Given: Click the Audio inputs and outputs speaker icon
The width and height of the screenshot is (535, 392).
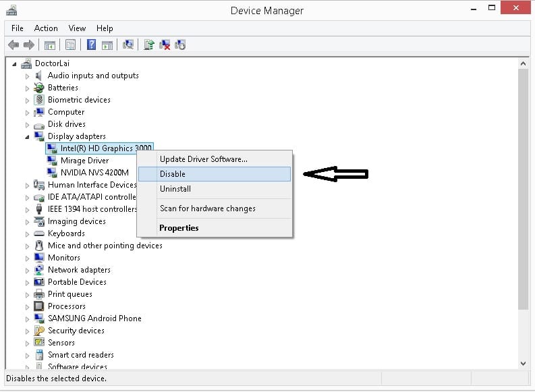Looking at the screenshot, I should [x=39, y=76].
